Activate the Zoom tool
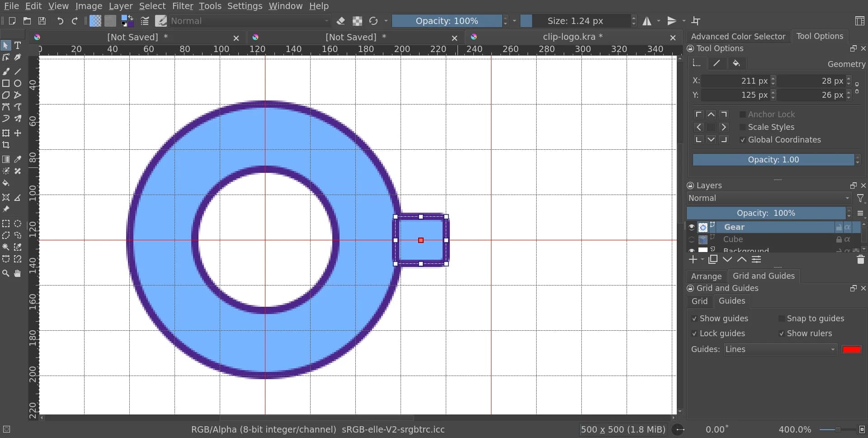 tap(6, 273)
